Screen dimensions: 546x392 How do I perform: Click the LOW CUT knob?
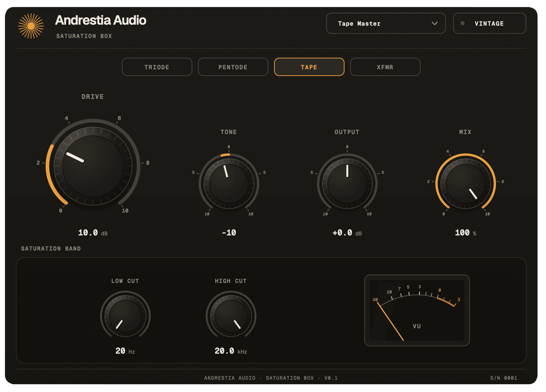click(x=125, y=316)
